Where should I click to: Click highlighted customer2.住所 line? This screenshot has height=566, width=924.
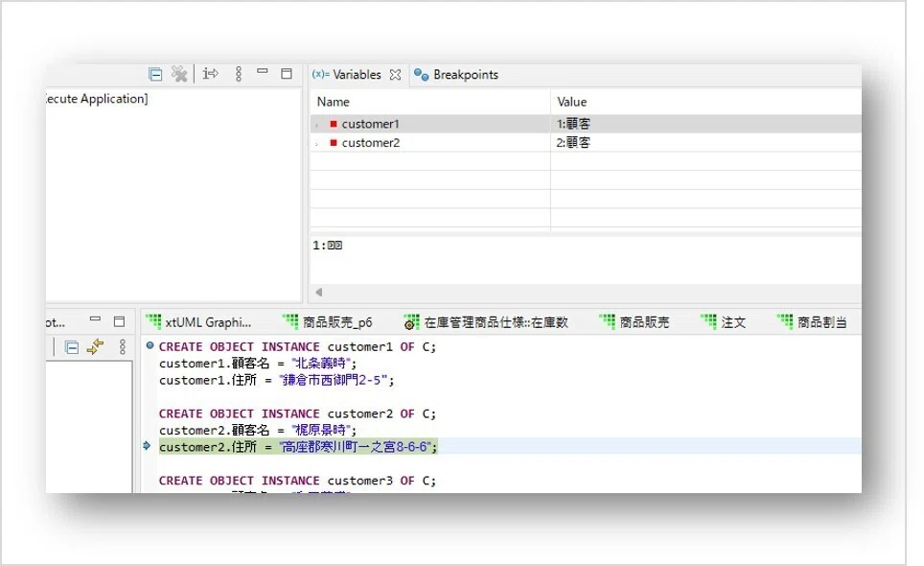coord(298,447)
